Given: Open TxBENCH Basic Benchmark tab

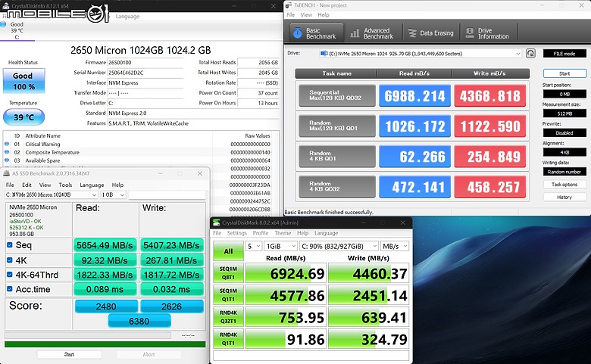Looking at the screenshot, I should pos(317,33).
